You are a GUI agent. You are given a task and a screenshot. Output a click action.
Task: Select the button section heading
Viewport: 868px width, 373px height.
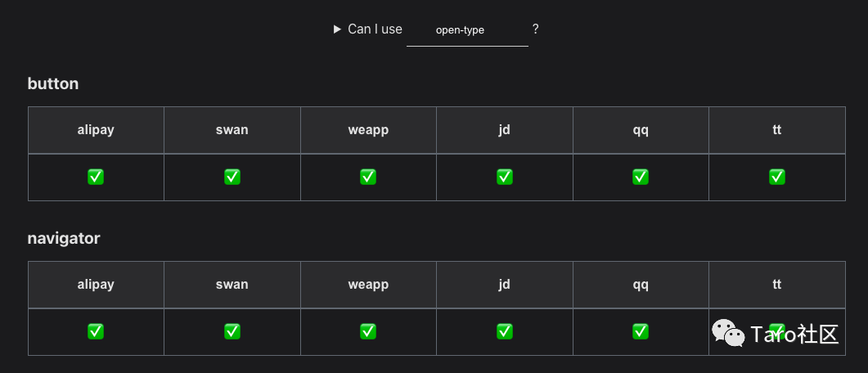[53, 83]
